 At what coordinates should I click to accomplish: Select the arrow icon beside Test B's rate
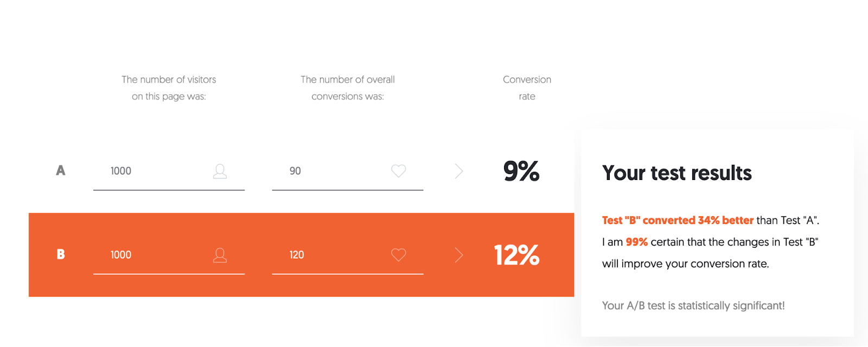(x=458, y=255)
